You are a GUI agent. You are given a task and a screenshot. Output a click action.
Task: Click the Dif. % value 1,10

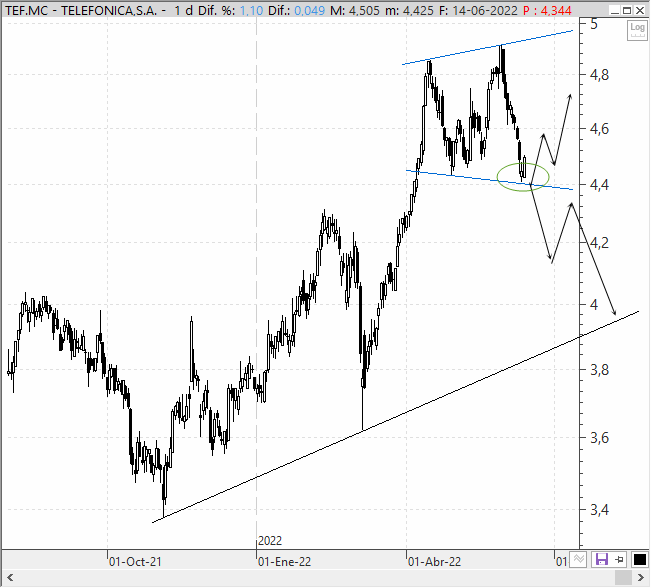pyautogui.click(x=252, y=10)
